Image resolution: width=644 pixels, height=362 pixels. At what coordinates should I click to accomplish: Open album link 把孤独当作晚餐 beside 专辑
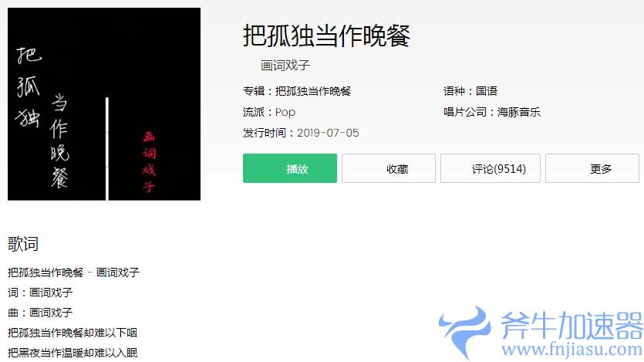click(313, 91)
